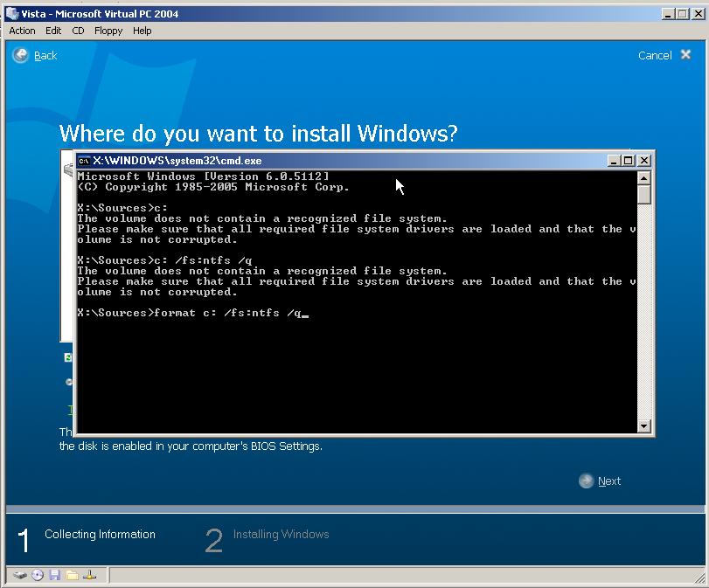Screen dimensions: 709x588
Task: Click the CD drive status bar icon
Action: tap(38, 576)
